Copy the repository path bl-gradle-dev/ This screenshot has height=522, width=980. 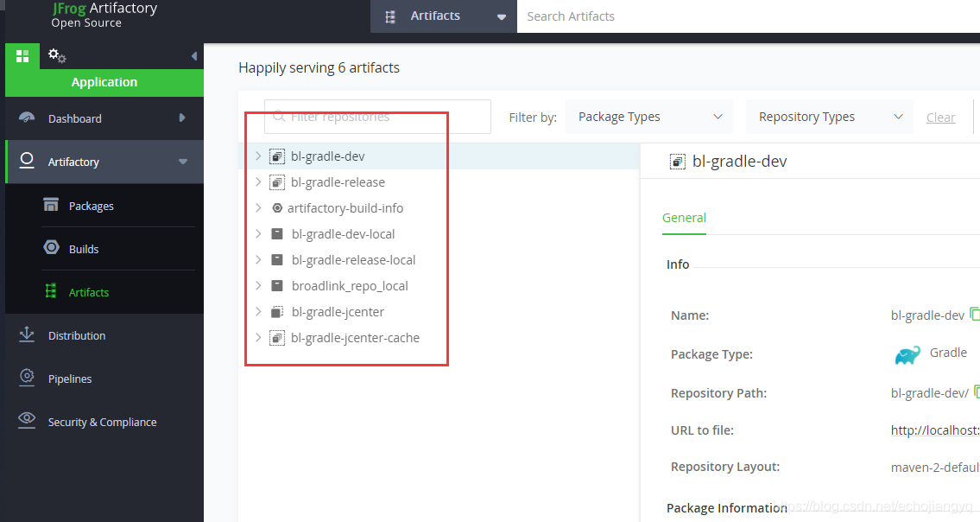tap(977, 391)
